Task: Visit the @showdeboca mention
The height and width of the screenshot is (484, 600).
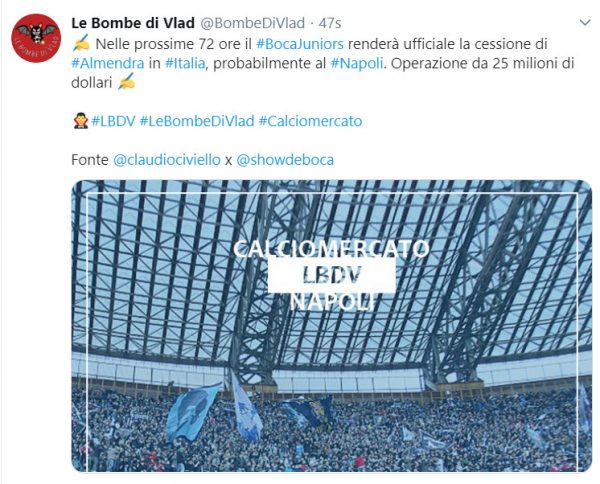Action: (285, 160)
